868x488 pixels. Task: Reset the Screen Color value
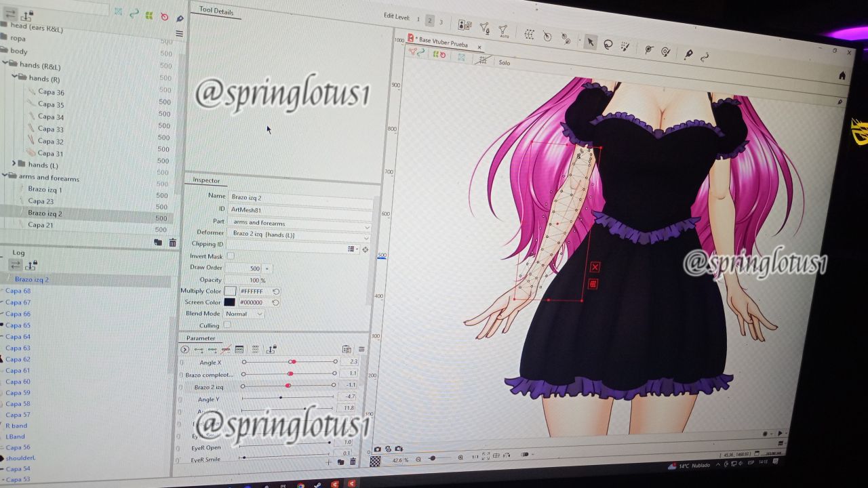tap(276, 302)
